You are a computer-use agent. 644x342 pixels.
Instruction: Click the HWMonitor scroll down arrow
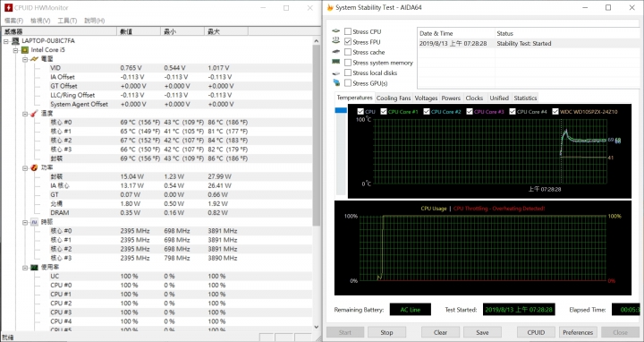(x=317, y=327)
